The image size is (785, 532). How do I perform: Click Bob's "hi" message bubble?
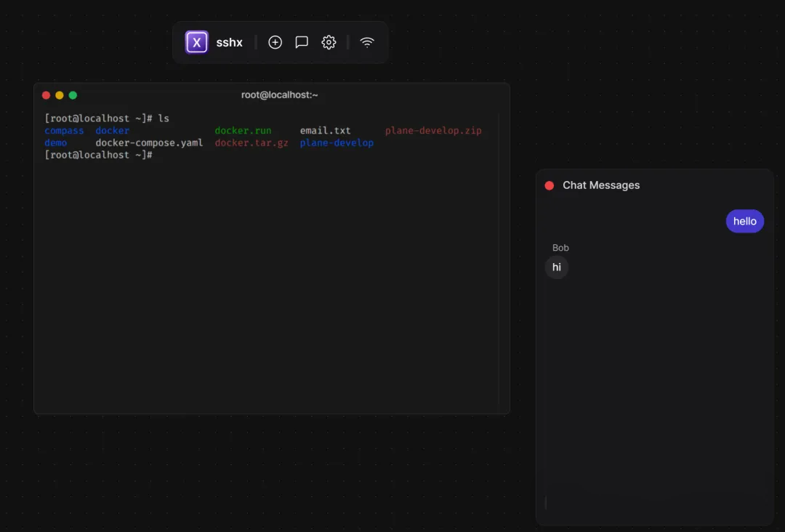[x=557, y=267]
